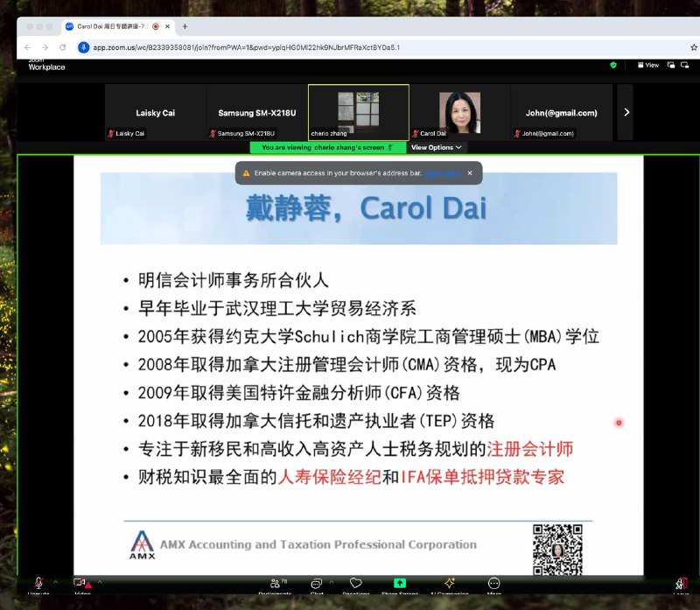Open the Reactions menu
Viewport: 700px width, 610px height.
point(355,584)
